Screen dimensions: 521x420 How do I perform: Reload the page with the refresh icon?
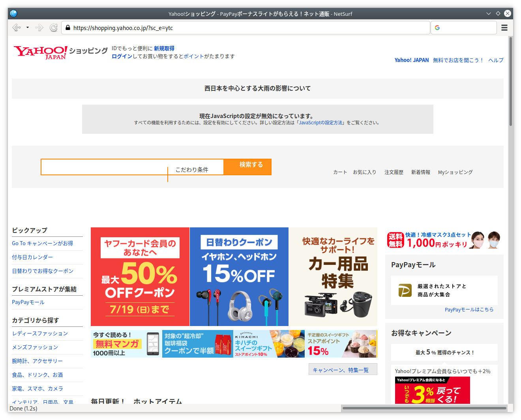[54, 28]
